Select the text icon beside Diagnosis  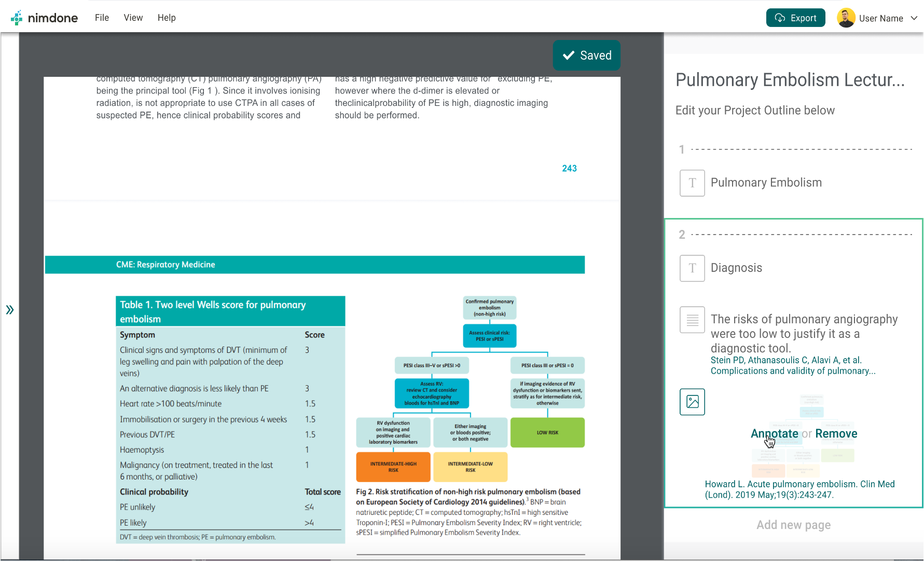(x=692, y=268)
